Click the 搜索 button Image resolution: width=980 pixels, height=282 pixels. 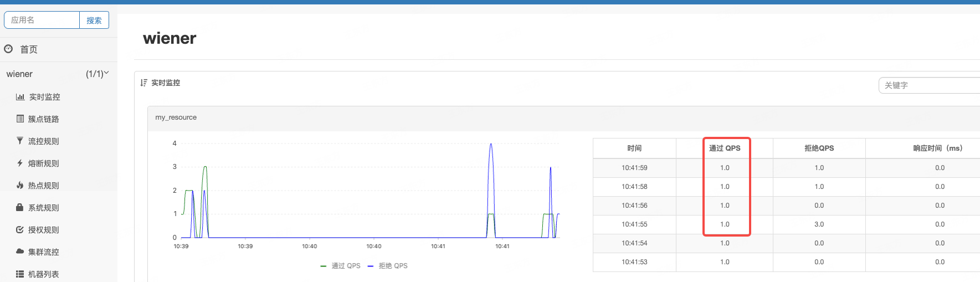pyautogui.click(x=94, y=20)
